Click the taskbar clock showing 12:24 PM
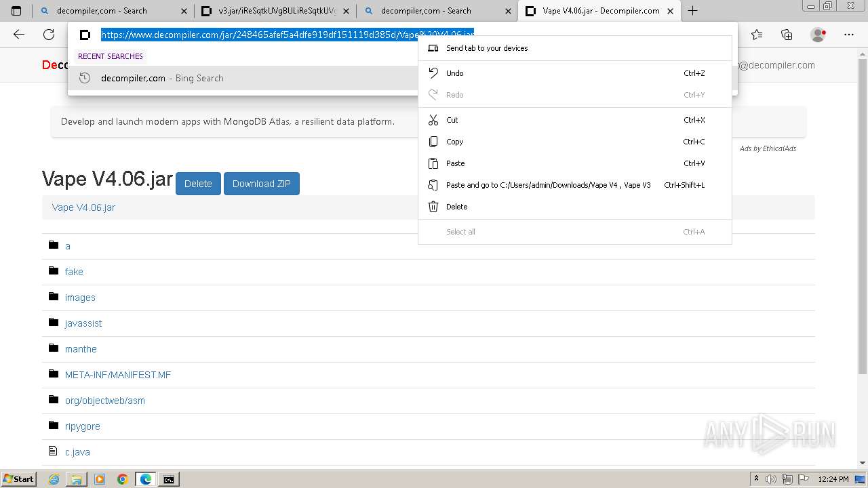The width and height of the screenshot is (868, 488). pyautogui.click(x=833, y=479)
